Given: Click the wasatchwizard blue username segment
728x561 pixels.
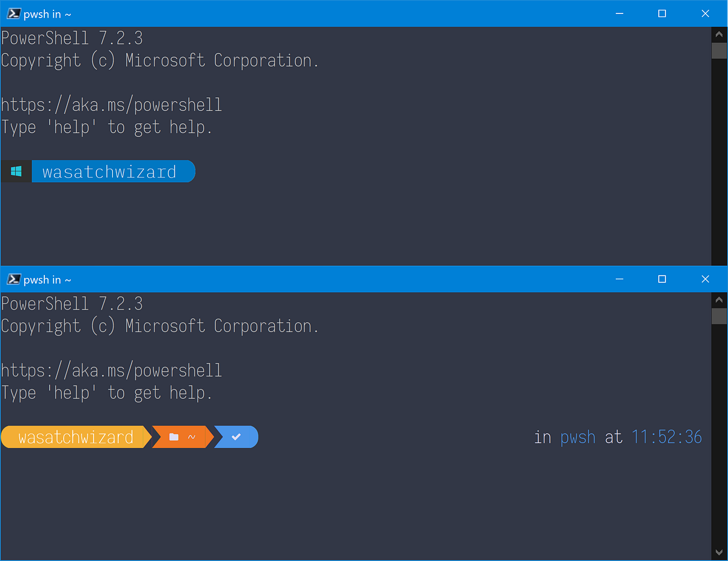Looking at the screenshot, I should (x=113, y=171).
